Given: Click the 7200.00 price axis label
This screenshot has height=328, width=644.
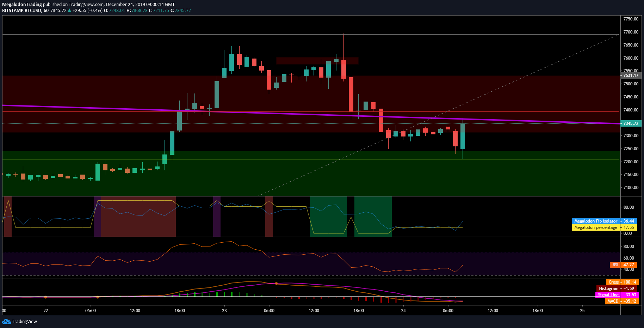Looking at the screenshot, I should (x=631, y=162).
